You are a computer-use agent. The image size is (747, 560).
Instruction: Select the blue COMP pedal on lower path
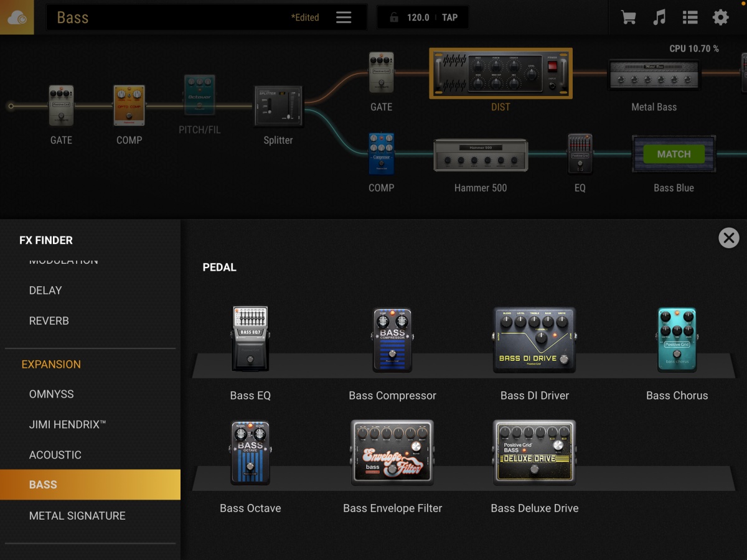pos(382,154)
